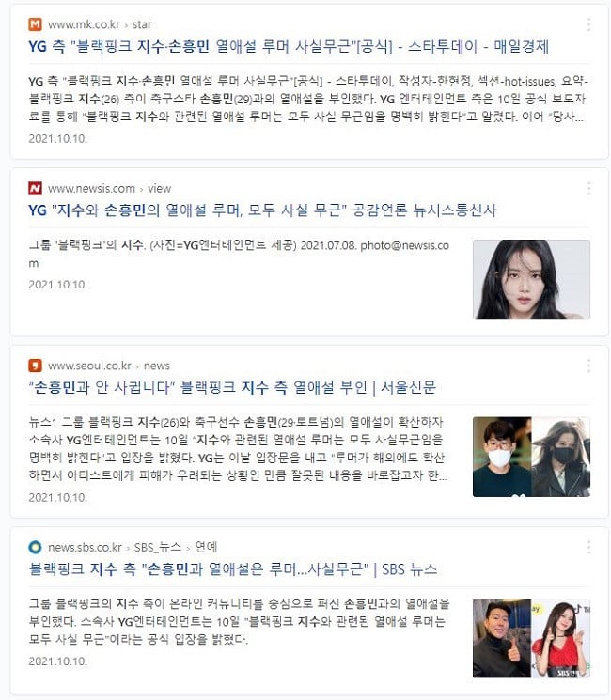Click the '연예' breadcrumb in SBS result
611x700 pixels.
(x=207, y=547)
